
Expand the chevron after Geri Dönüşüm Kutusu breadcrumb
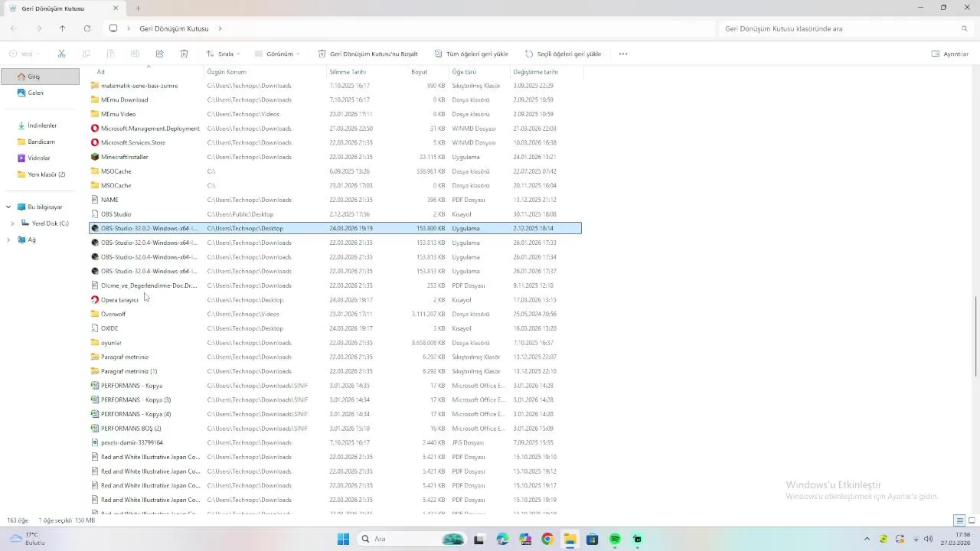point(220,28)
